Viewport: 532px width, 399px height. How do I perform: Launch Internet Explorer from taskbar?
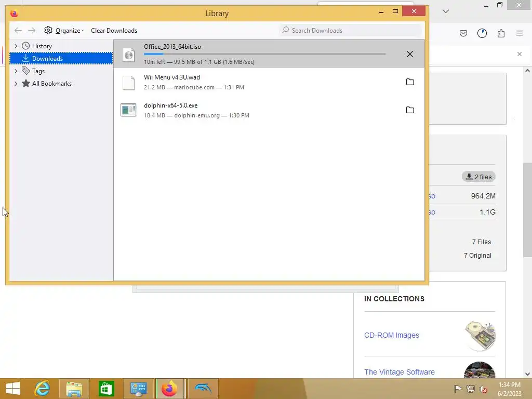[x=42, y=389]
